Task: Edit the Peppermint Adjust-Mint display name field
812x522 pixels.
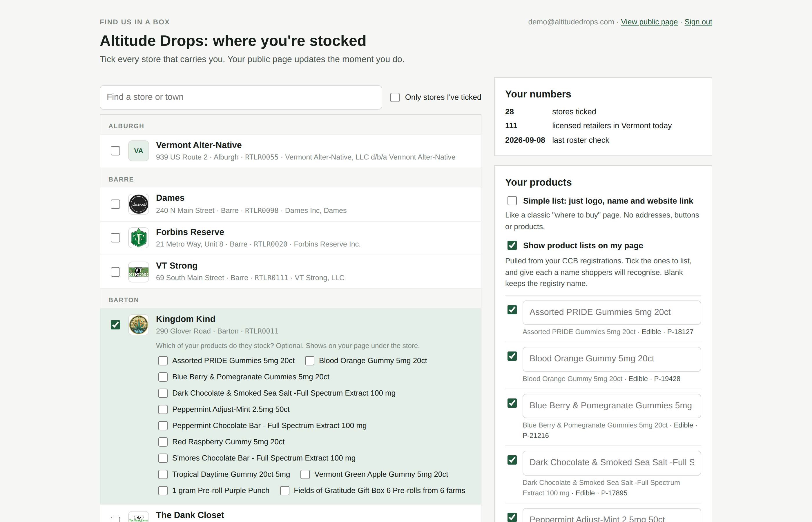Action: coord(612,516)
